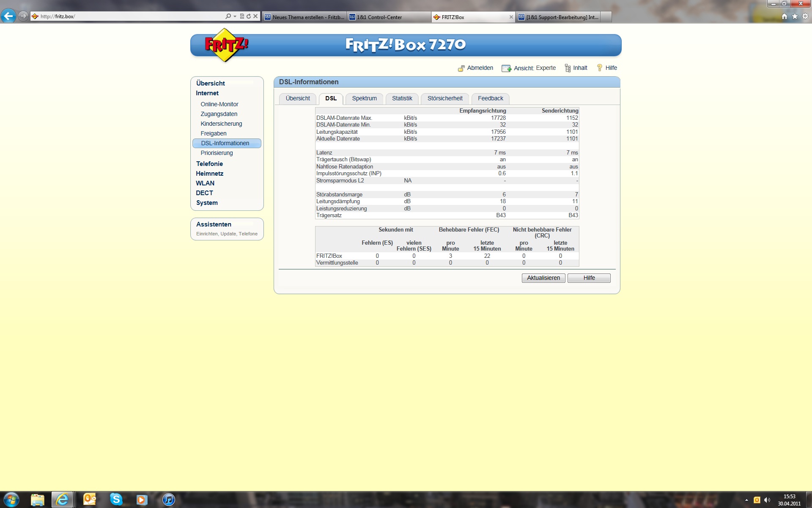Open Telefonie in the sidebar menu
812x508 pixels.
tap(209, 164)
